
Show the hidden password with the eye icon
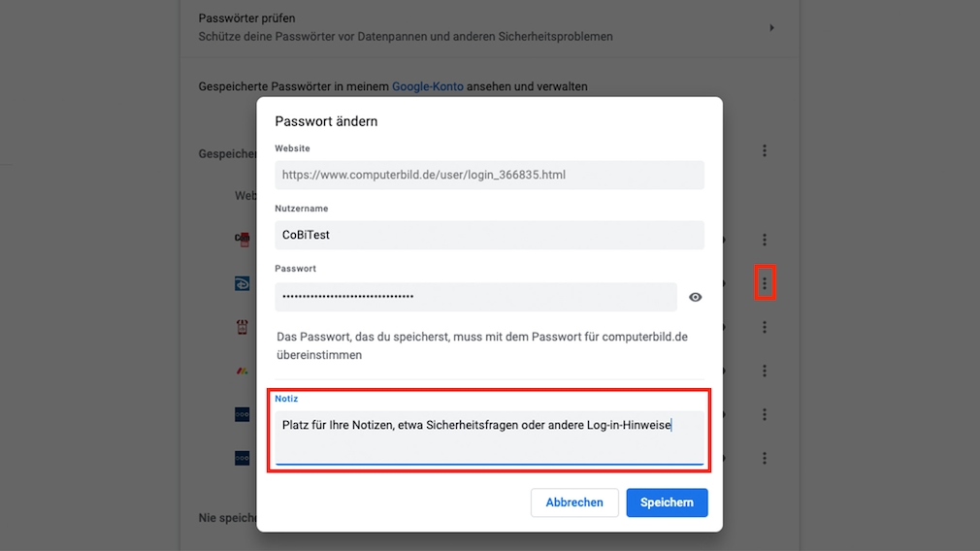(695, 297)
